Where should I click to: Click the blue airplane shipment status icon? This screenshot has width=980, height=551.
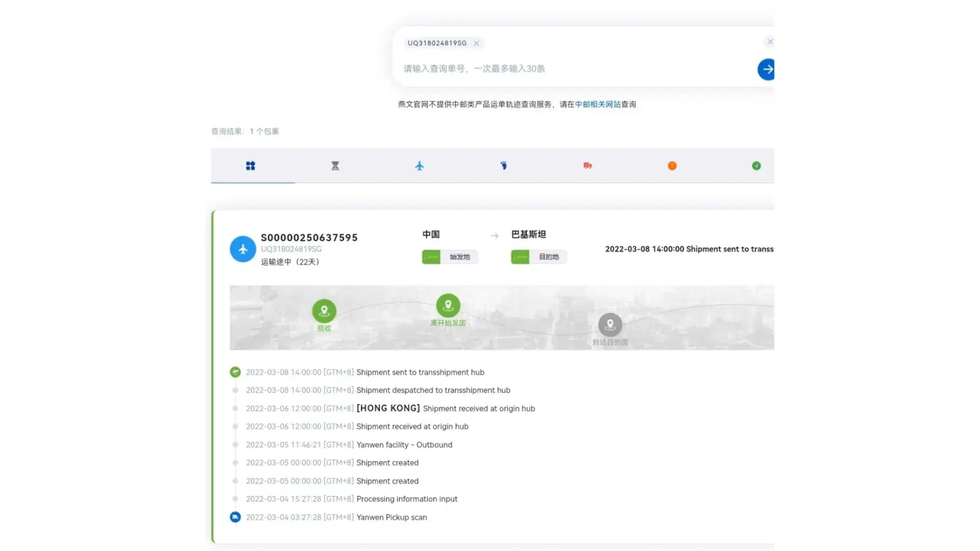coord(243,250)
